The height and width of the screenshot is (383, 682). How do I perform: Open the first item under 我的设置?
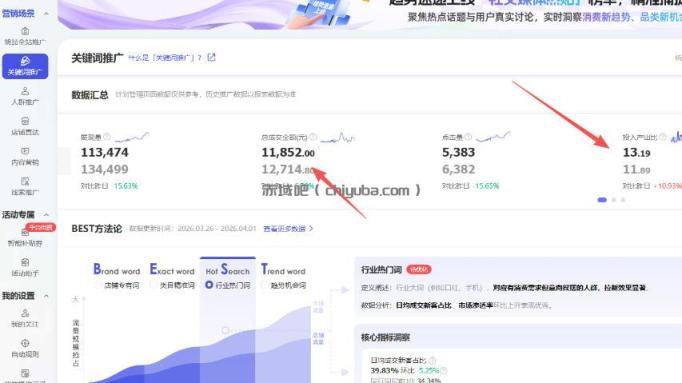(x=25, y=318)
